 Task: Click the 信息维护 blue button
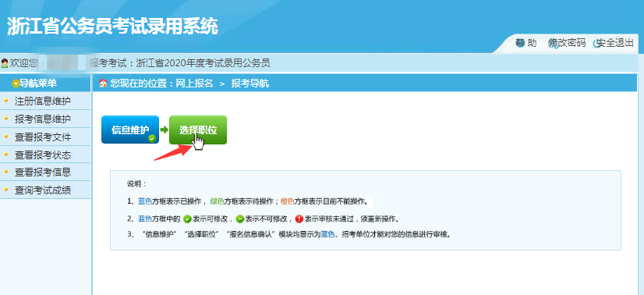point(130,130)
